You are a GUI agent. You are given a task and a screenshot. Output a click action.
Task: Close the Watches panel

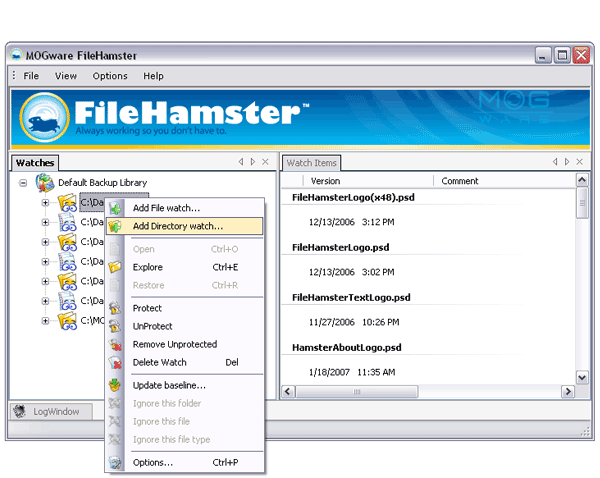(x=265, y=162)
